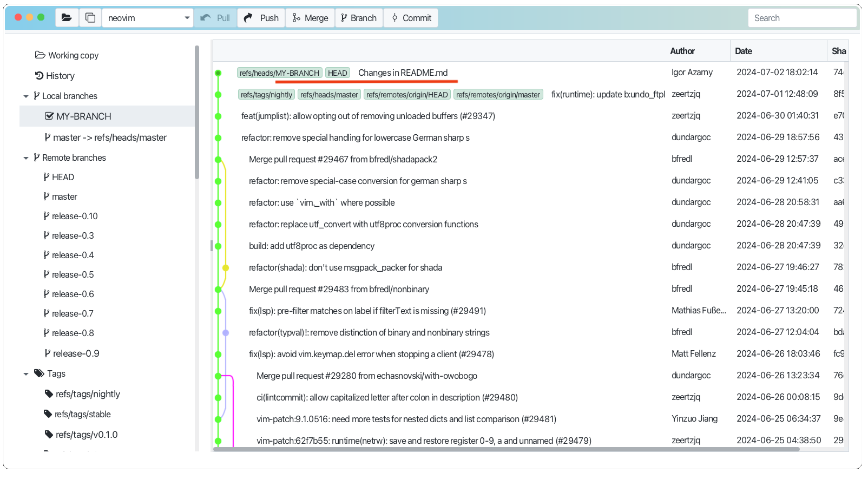
Task: Click the History clock icon
Action: (39, 76)
